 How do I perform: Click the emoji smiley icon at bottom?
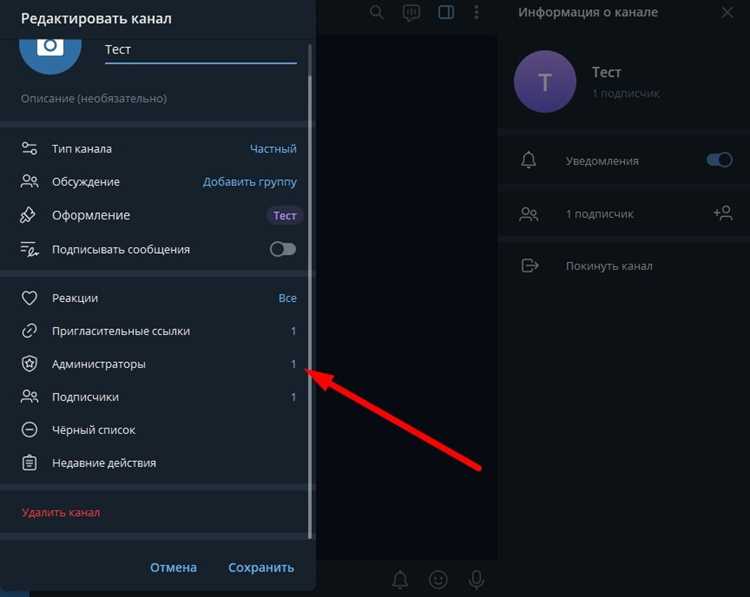pyautogui.click(x=438, y=580)
